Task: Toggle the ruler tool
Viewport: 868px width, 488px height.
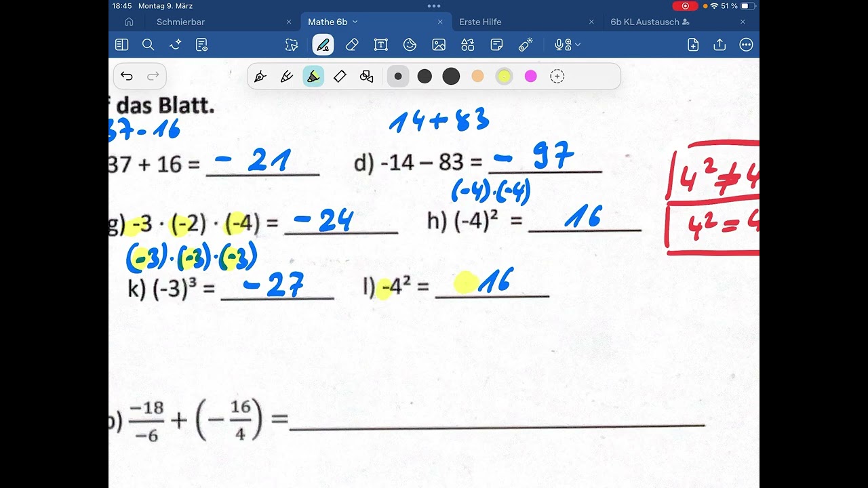Action: (x=340, y=77)
